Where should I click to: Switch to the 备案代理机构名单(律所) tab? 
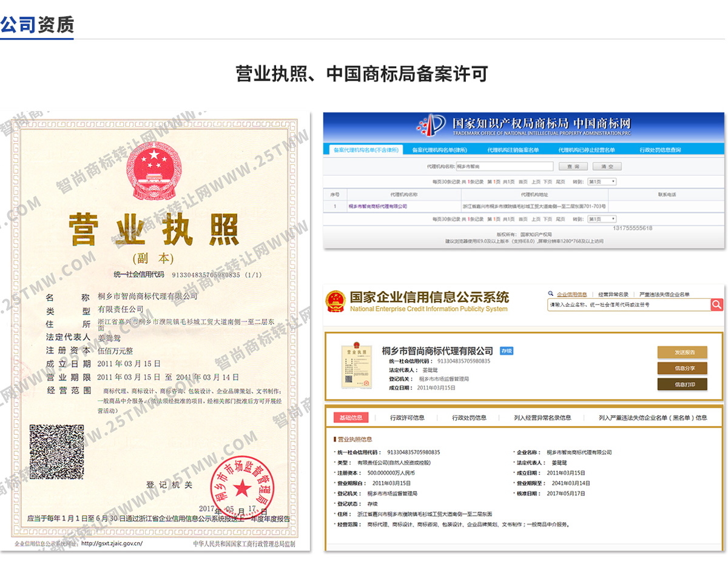[x=440, y=150]
